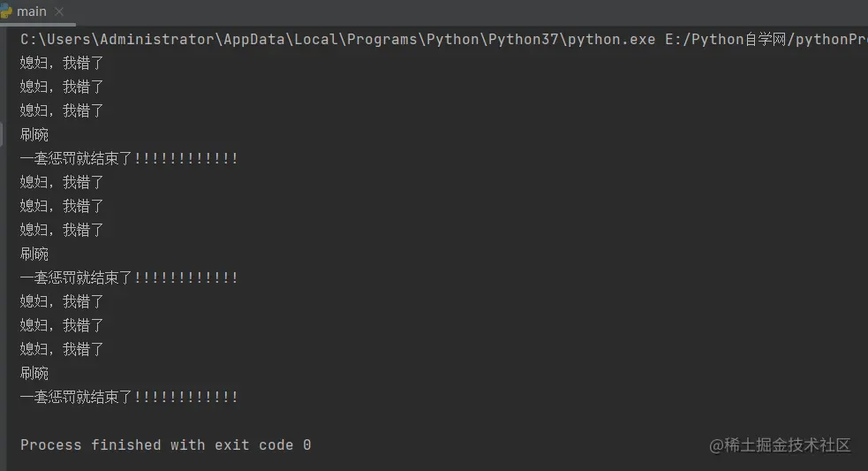Image resolution: width=868 pixels, height=471 pixels.
Task: Click 媳妇，我错了 line right below second 一套惩罚就结束了
Action: (62, 302)
